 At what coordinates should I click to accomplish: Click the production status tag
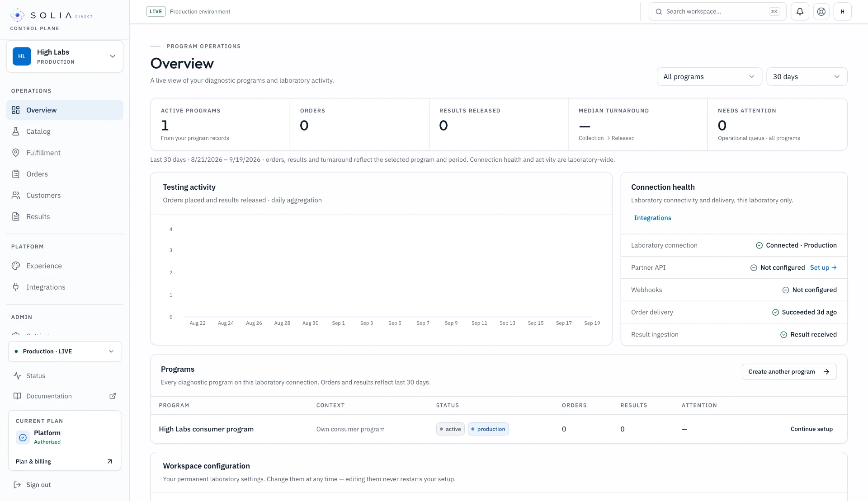pos(488,429)
